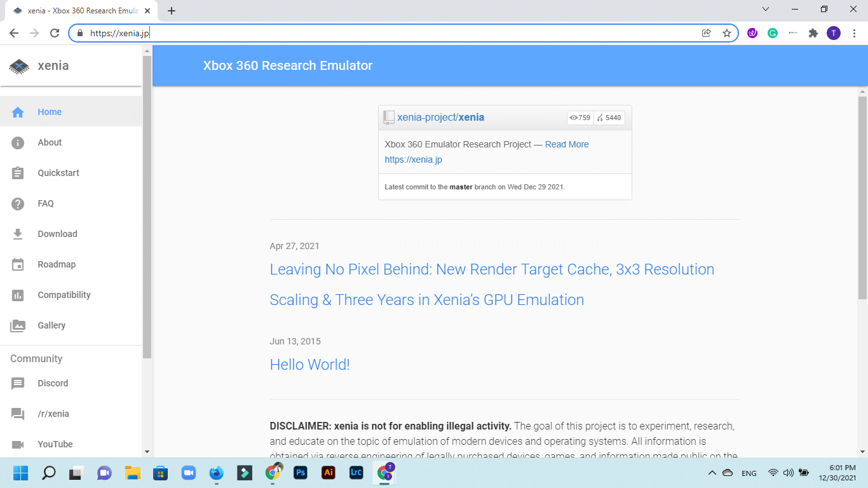Open the Teams Chat taskbar icon
This screenshot has width=868, height=488.
point(104,473)
